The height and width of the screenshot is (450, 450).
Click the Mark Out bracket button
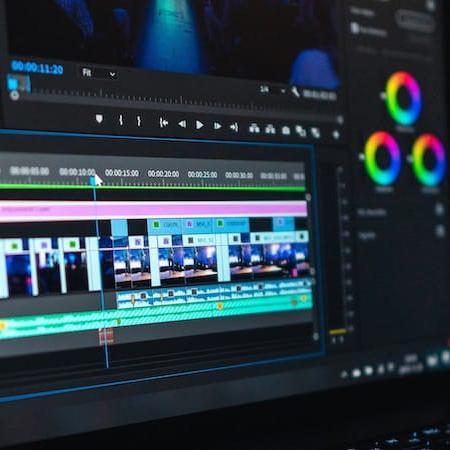139,121
